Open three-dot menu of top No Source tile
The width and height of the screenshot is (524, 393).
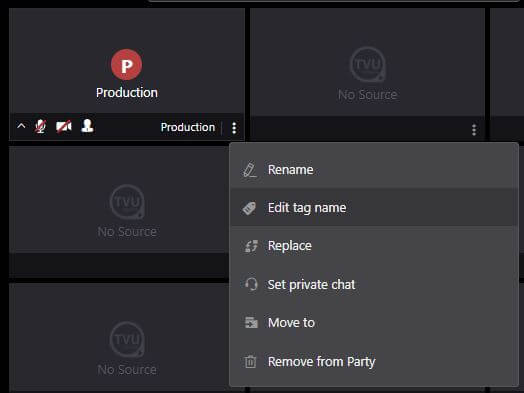[x=474, y=130]
